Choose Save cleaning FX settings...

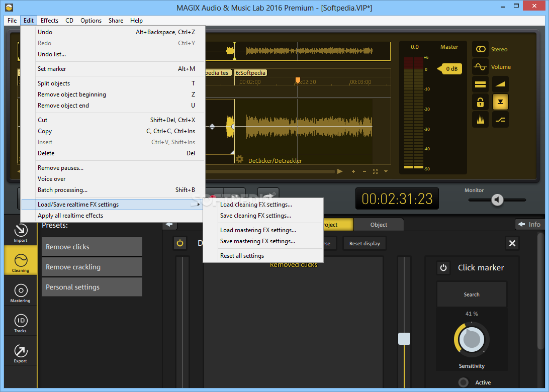[x=263, y=216]
